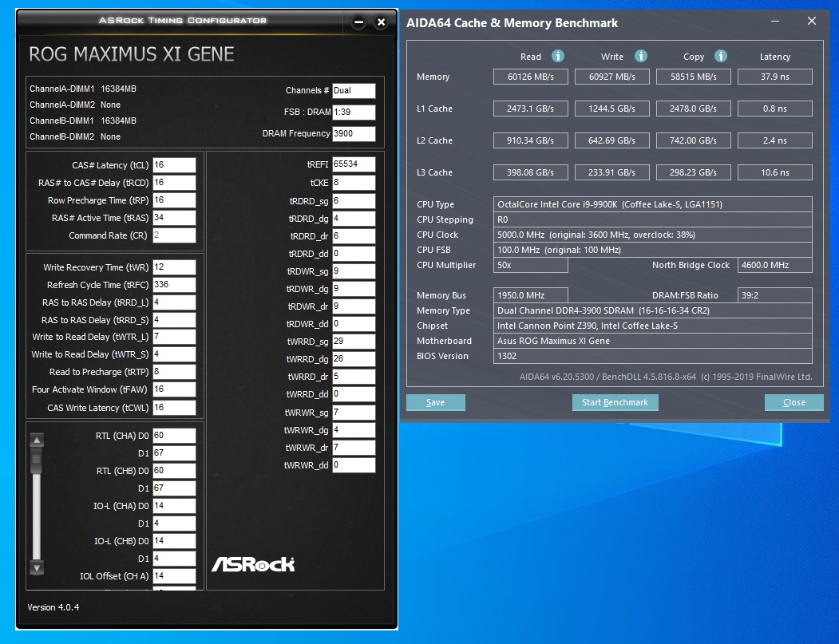Click the Memory Copy value 58515 MB/s
The image size is (839, 644).
[x=694, y=77]
